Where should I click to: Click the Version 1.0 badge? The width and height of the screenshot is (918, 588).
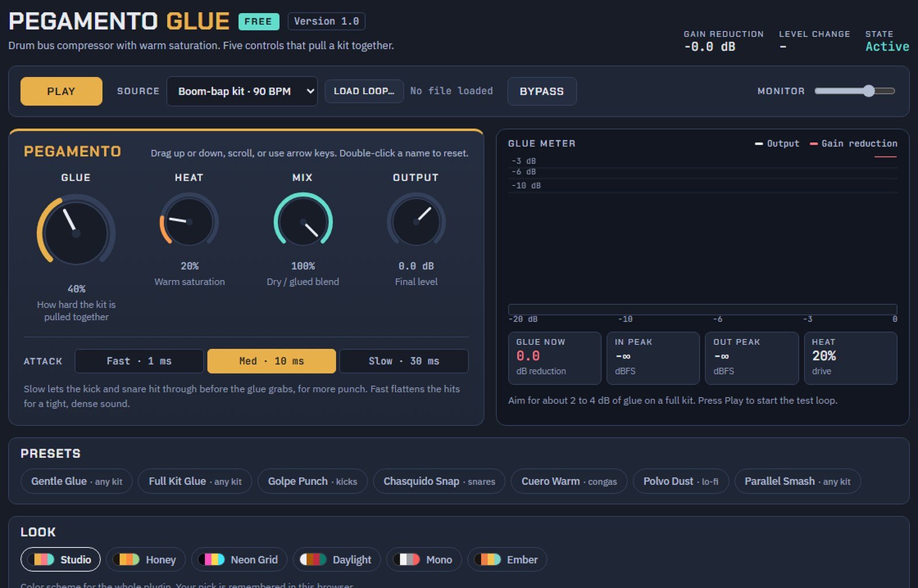(326, 21)
